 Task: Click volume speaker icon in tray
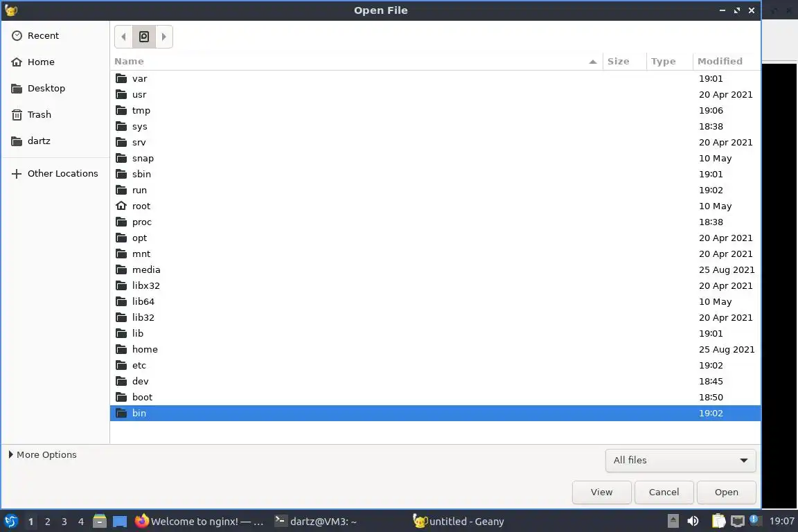coord(693,522)
